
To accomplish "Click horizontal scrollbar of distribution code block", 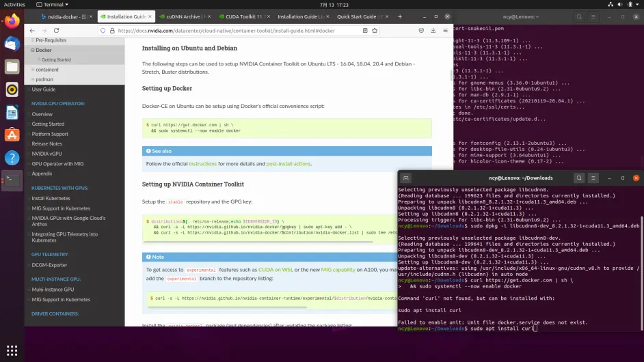I will pyautogui.click(x=258, y=242).
